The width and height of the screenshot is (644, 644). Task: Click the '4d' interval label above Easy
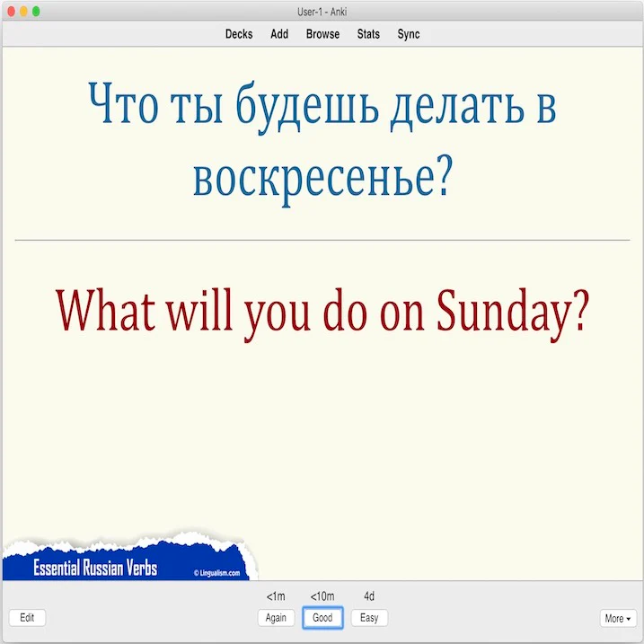point(369,596)
